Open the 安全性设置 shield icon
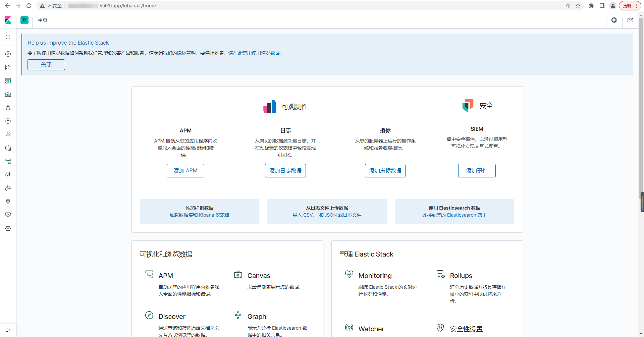 click(440, 328)
